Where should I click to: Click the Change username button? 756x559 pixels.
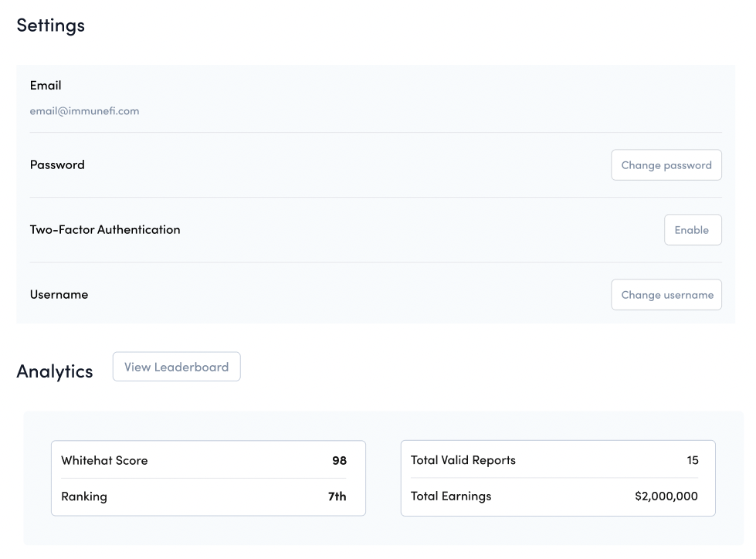666,295
